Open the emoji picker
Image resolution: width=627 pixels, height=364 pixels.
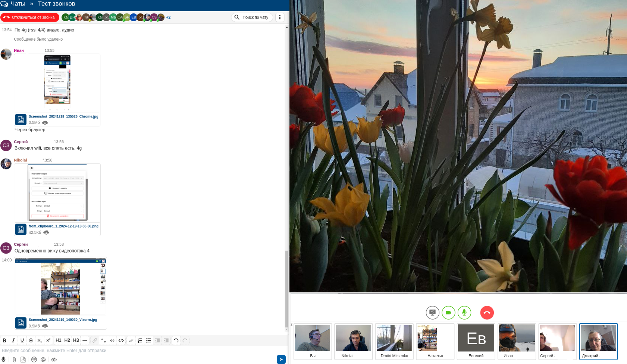pos(34,360)
